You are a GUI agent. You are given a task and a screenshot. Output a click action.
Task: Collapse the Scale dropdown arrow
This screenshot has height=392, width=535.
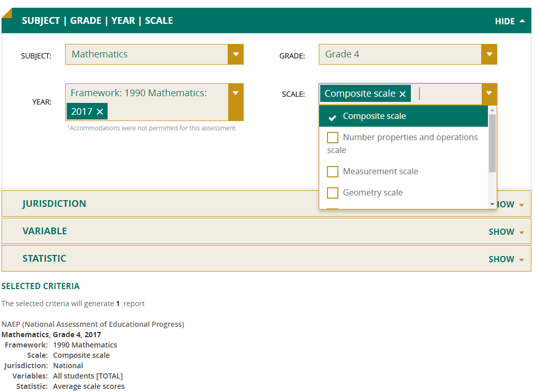489,94
